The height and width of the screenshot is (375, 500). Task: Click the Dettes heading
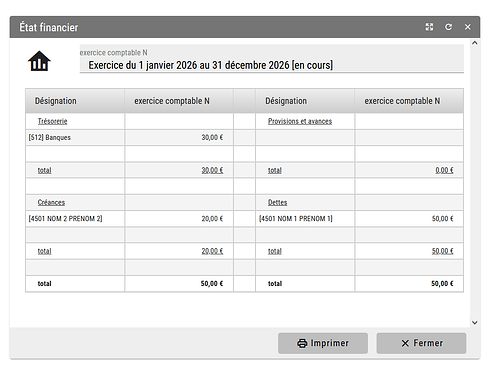click(x=277, y=202)
